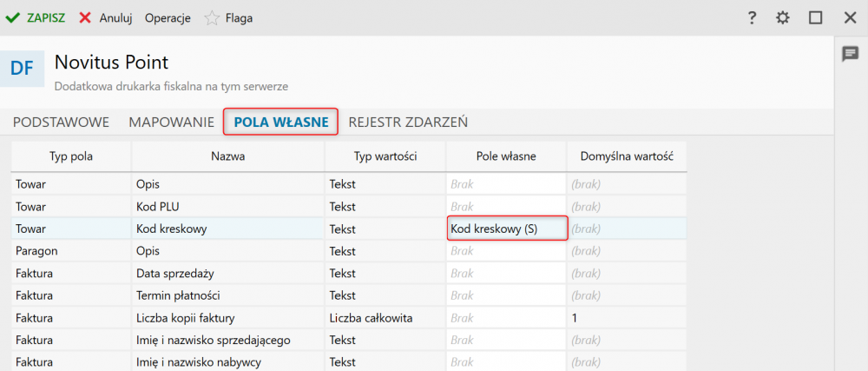Switch to the MAPOWANIE tab
This screenshot has width=868, height=371.
click(172, 122)
